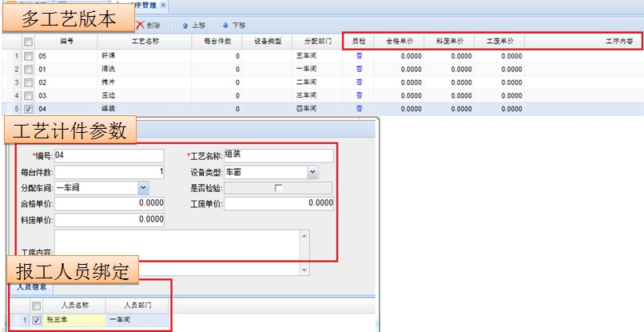Viewport: 644px width, 332px height.
Task: Click 质检 否 link in row 05
Action: point(359,56)
